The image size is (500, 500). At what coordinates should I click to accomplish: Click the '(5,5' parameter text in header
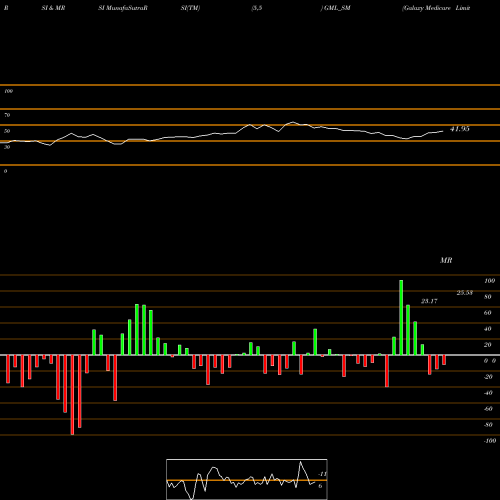coord(257,8)
